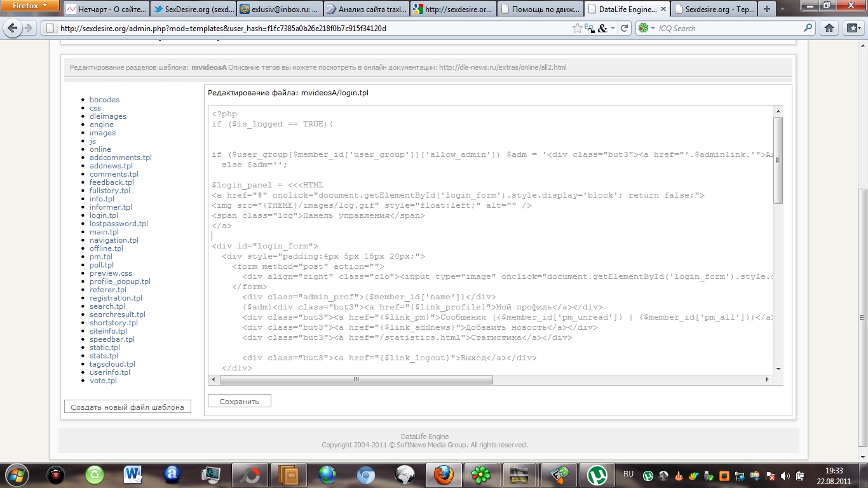Screen dimensions: 868x488
Task: Switch to the Нетчарт tab
Action: [106, 10]
